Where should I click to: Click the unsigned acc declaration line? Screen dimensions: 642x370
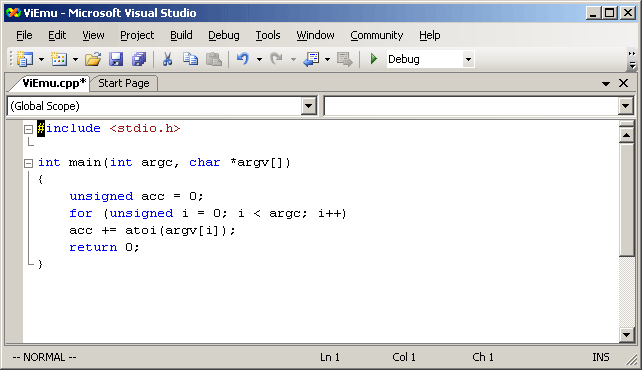tap(136, 196)
